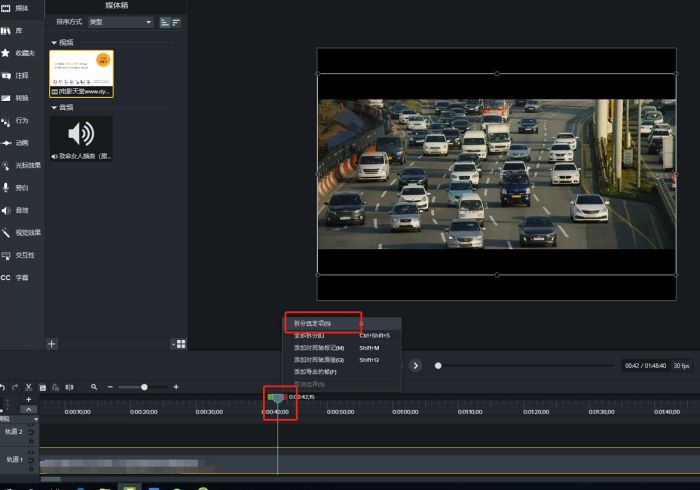Click timeline zoom in plus button

coord(176,387)
